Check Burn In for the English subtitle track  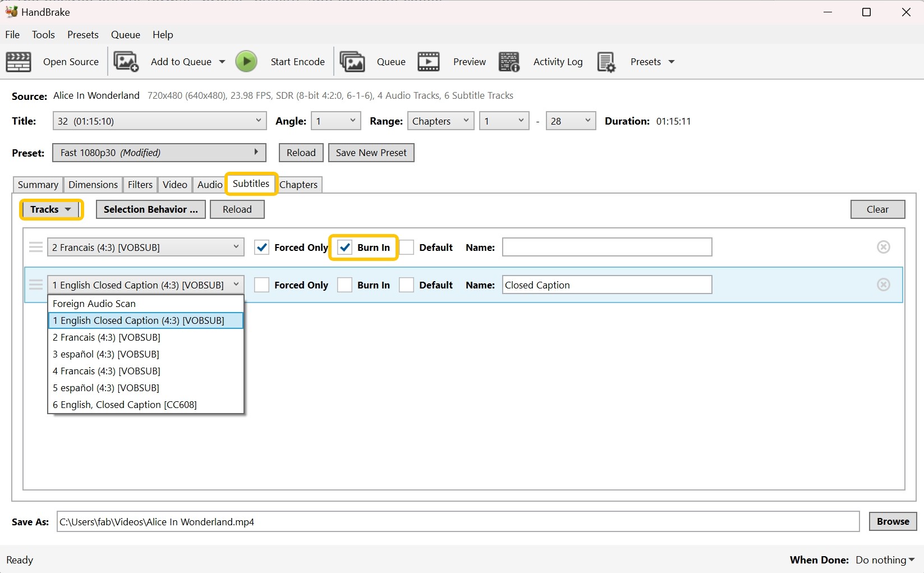point(344,285)
